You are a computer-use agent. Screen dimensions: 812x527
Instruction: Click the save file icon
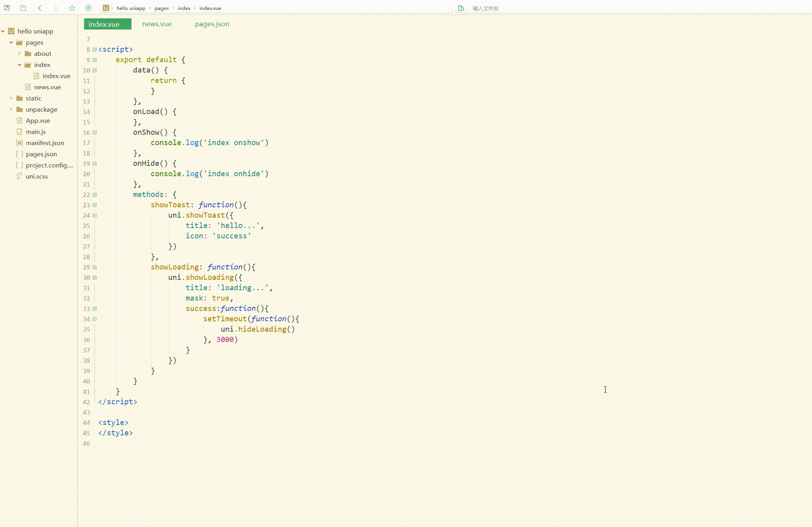[23, 8]
